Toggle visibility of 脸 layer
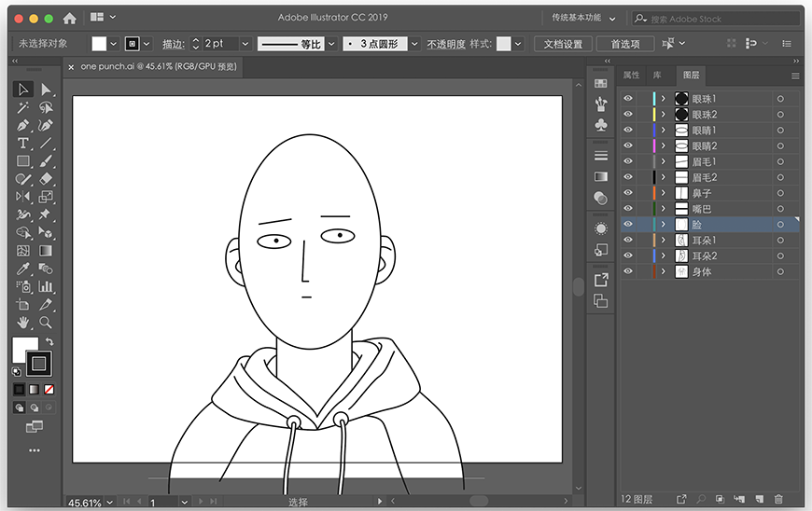Screen dimensions: 812x511 click(628, 224)
